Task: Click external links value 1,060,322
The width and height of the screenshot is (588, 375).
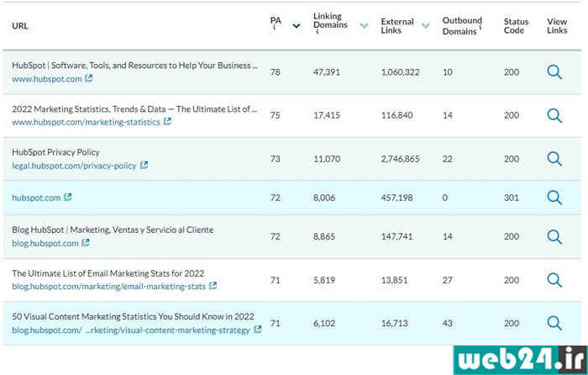Action: (400, 72)
